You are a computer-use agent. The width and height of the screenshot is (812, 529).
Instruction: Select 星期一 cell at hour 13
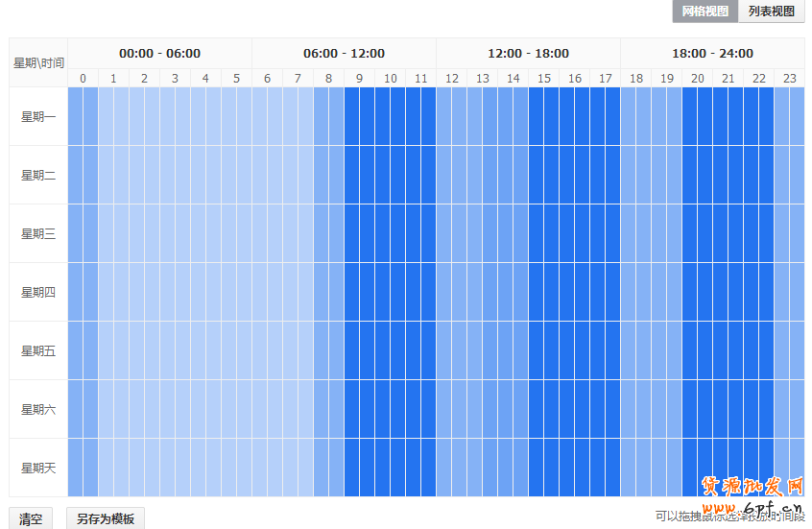click(482, 117)
